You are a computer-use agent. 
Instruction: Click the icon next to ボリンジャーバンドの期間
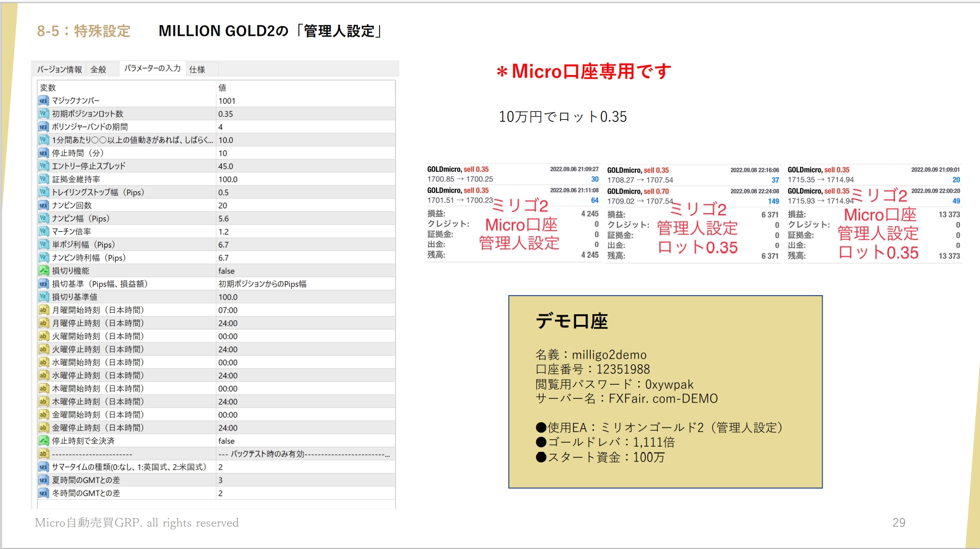tap(43, 127)
